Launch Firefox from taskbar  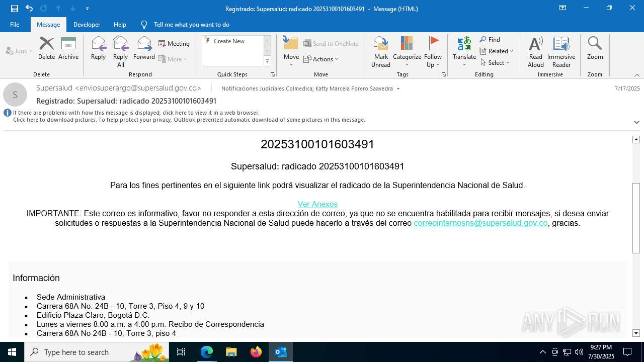pyautogui.click(x=256, y=352)
